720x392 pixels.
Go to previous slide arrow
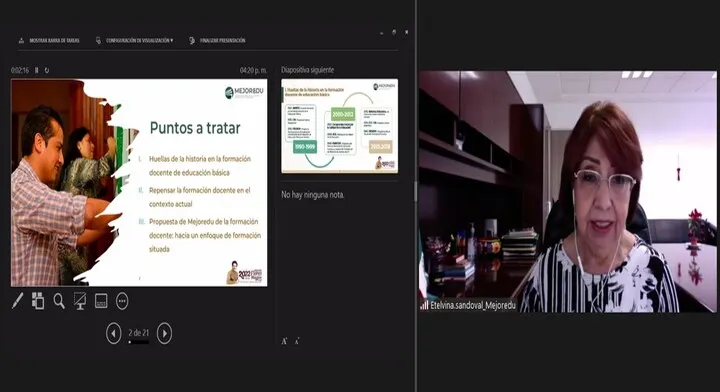[113, 333]
